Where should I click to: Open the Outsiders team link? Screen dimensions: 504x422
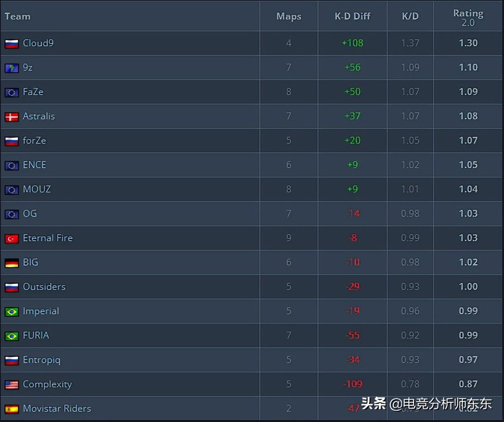[44, 286]
